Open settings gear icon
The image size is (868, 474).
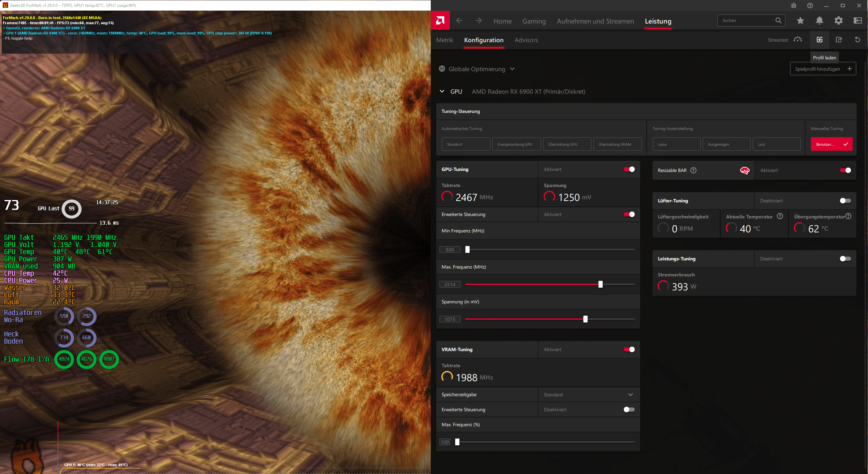839,21
